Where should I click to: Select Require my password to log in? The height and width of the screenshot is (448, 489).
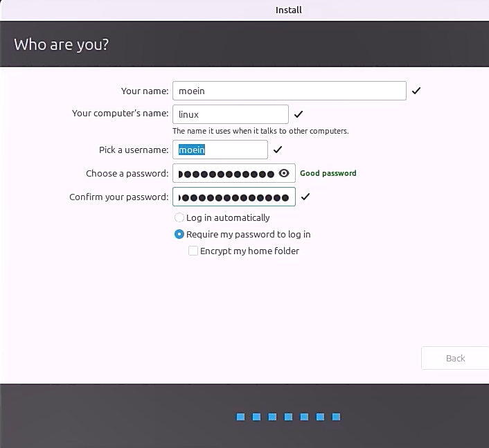click(179, 235)
